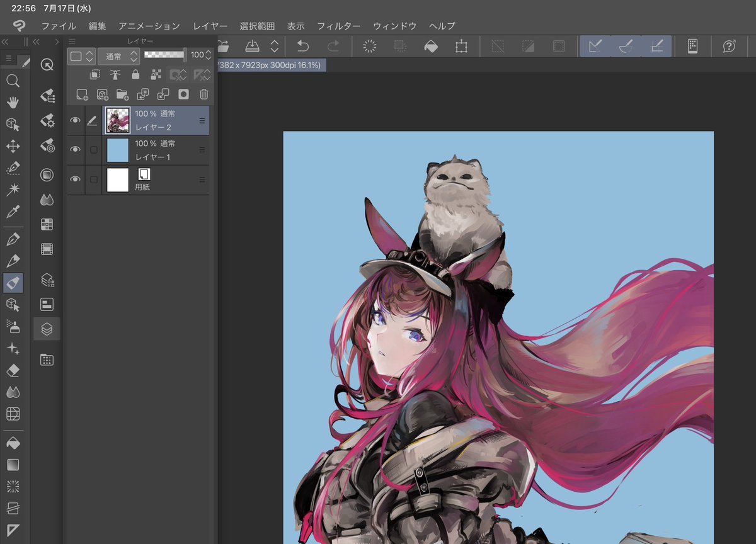Viewport: 756px width, 544px height.
Task: Check the 用紙 layer selection checkbox
Action: click(94, 179)
